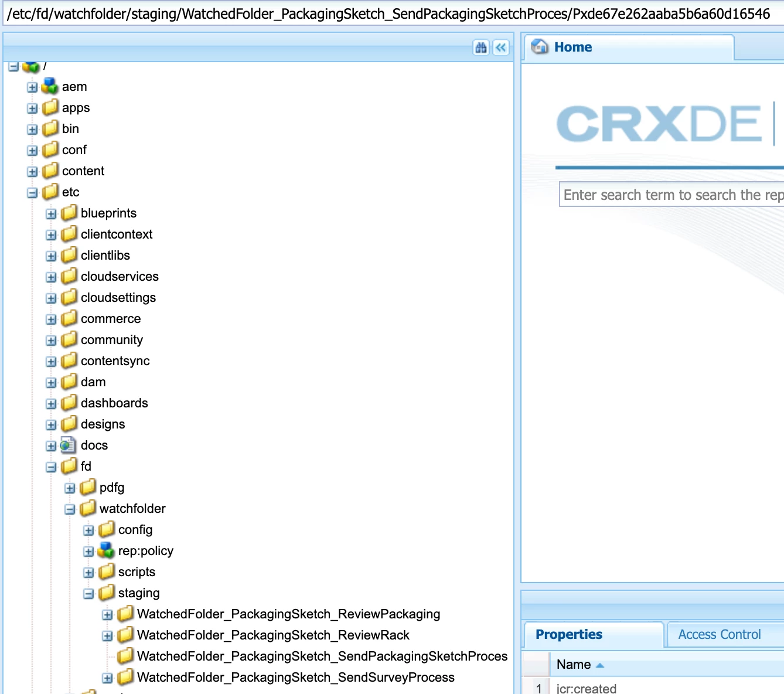Screen dimensions: 784x694
Task: Click the fd folder icon
Action: 69,466
